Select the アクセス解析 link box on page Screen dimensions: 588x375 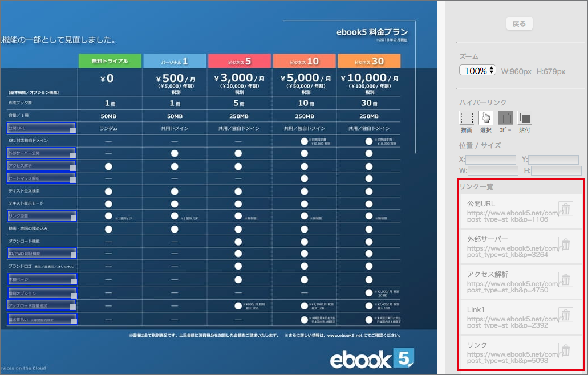[41, 166]
